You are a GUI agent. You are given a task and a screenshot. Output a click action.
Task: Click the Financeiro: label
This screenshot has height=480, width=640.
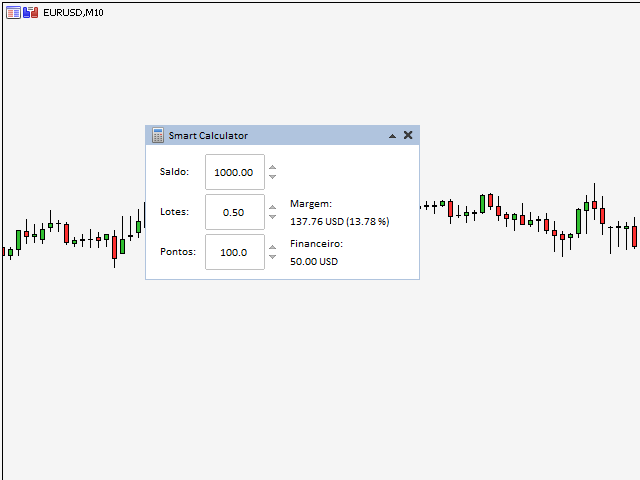[x=316, y=244]
